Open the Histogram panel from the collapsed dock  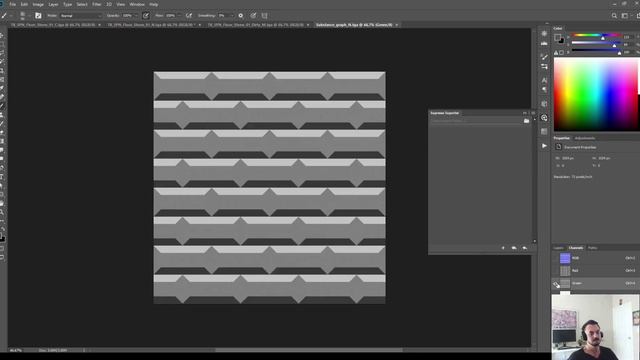click(544, 43)
